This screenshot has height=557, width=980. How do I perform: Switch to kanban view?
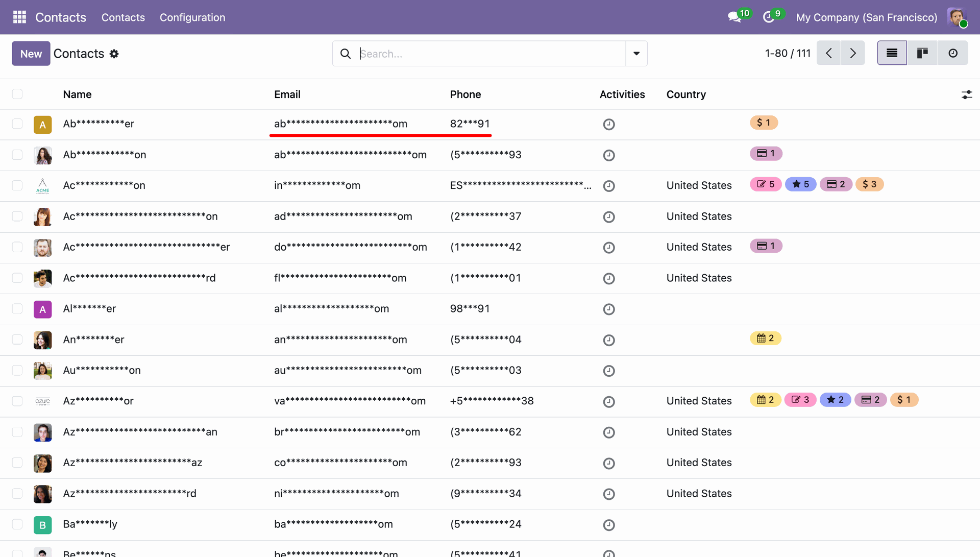[922, 53]
